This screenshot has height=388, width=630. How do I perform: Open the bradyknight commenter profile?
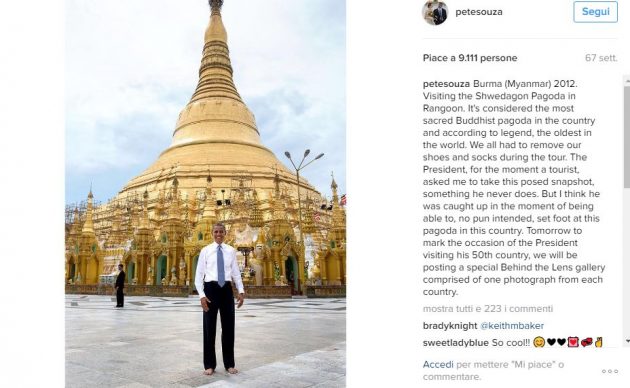(x=450, y=326)
